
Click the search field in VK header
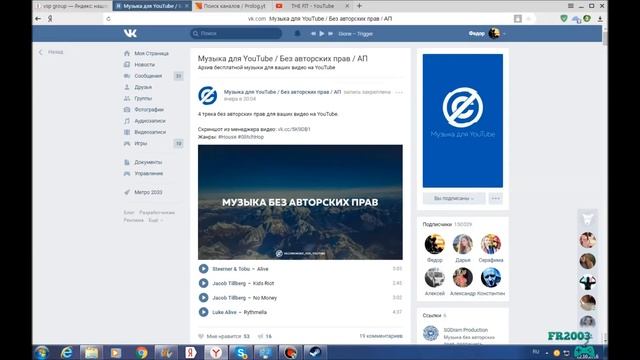click(236, 33)
